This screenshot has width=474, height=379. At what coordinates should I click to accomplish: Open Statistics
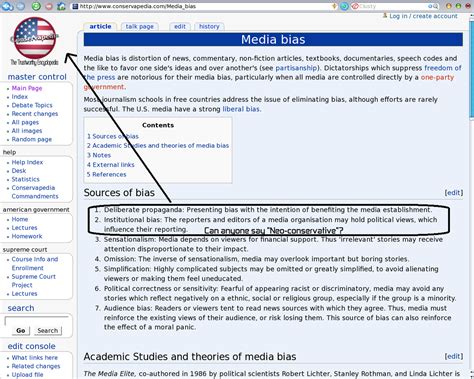(26, 179)
